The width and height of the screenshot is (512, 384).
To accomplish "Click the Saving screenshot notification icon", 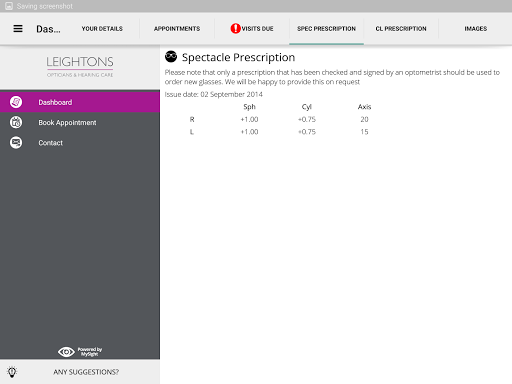I will click(9, 6).
